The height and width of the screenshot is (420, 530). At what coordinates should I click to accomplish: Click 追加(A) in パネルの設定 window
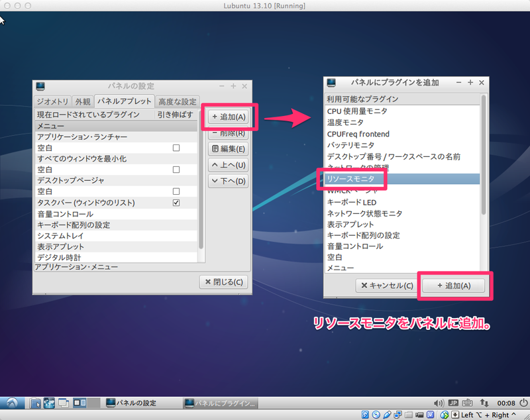click(229, 117)
